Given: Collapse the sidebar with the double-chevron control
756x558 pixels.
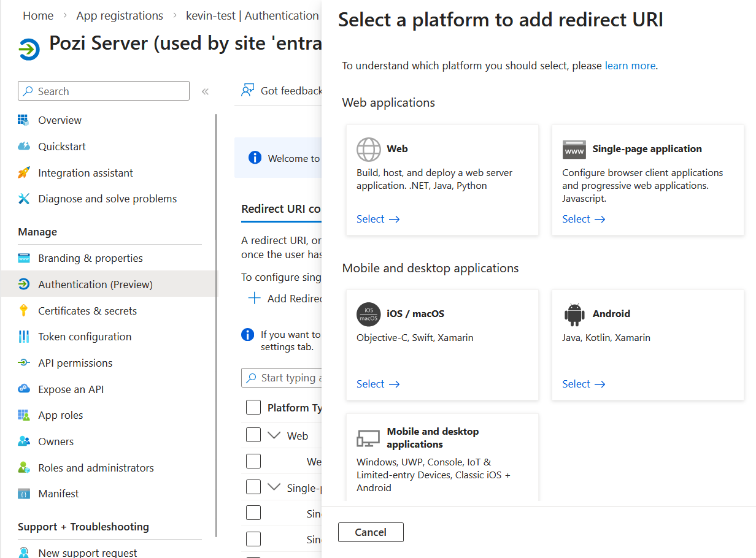Looking at the screenshot, I should (x=205, y=90).
